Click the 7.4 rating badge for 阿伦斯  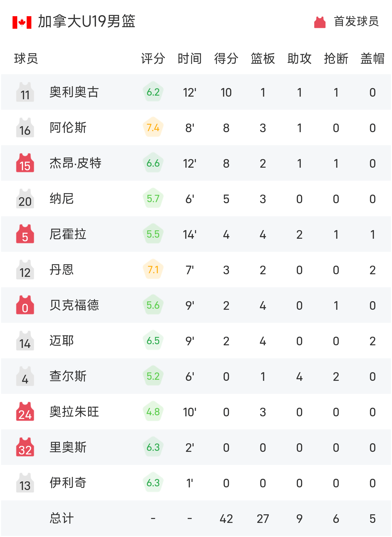[153, 127]
